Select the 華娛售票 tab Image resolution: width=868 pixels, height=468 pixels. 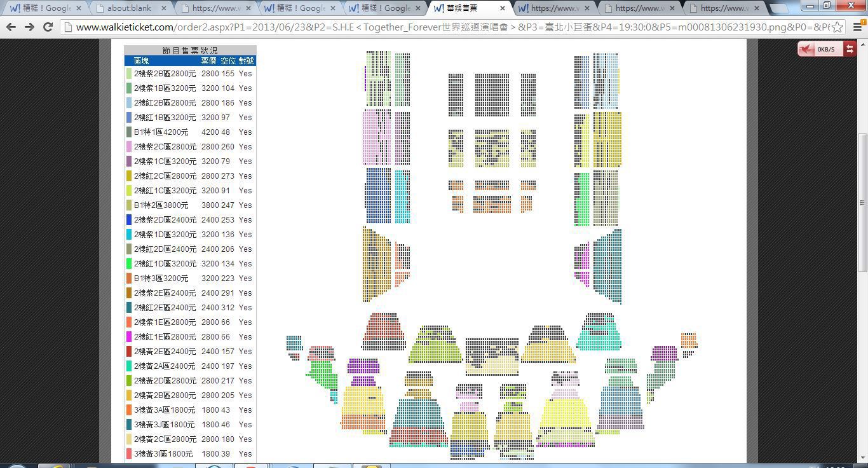(x=464, y=8)
